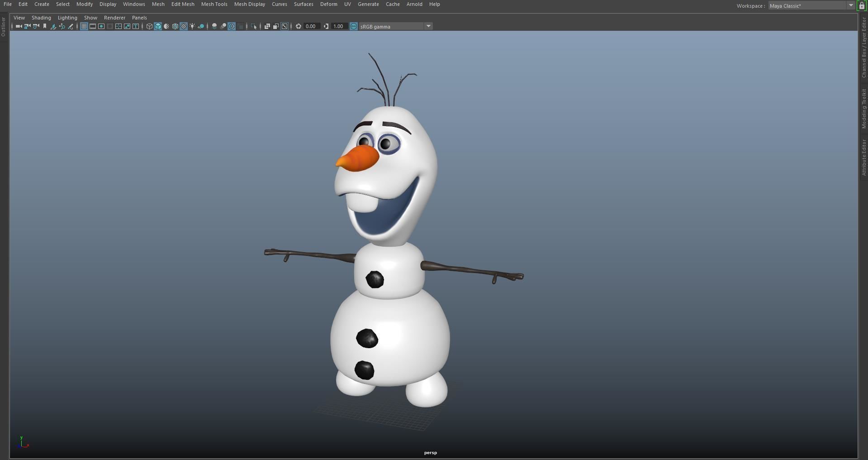868x460 pixels.
Task: Click the Use Default Material icon
Action: coord(166,26)
